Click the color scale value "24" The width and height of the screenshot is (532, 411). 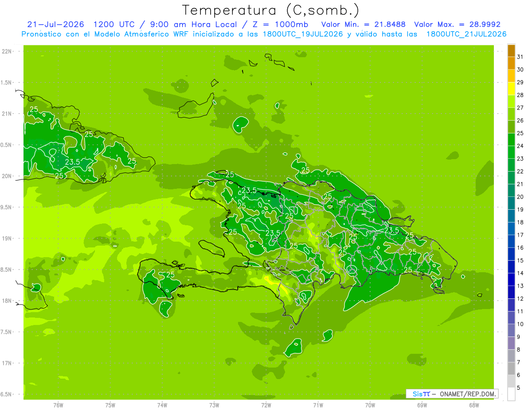pos(520,146)
